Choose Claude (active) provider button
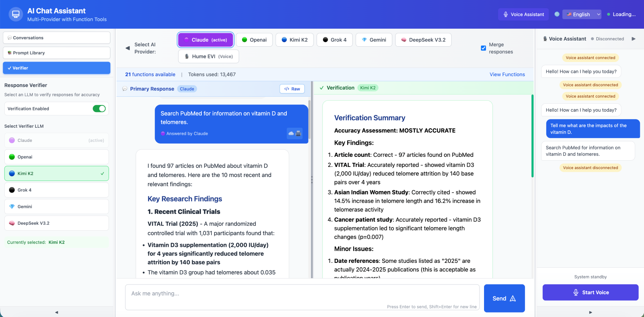The image size is (644, 317). pos(205,40)
